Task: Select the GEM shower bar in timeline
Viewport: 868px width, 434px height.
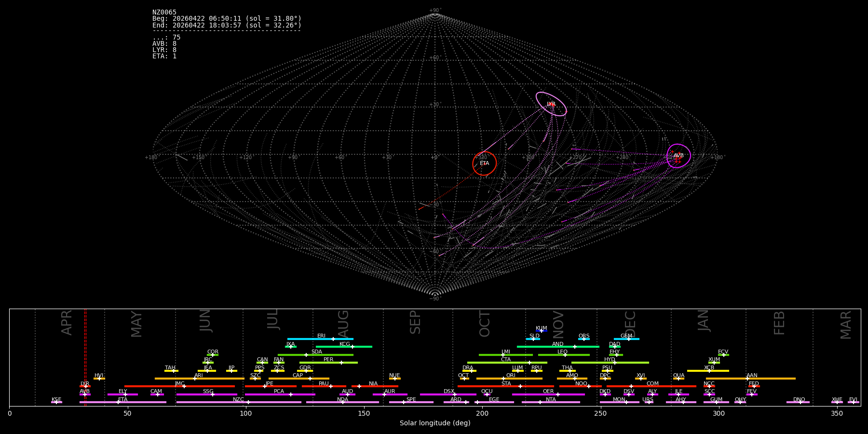Action: (626, 339)
